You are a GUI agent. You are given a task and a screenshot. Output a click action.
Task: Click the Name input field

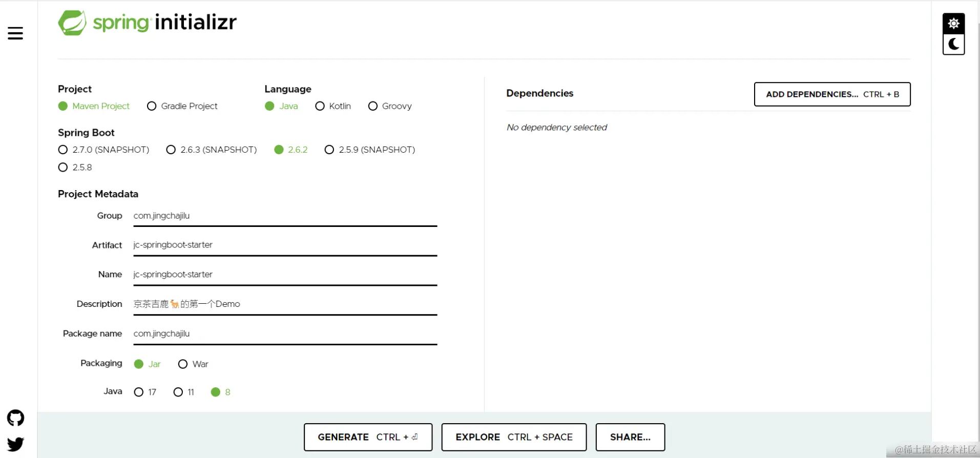coord(285,275)
